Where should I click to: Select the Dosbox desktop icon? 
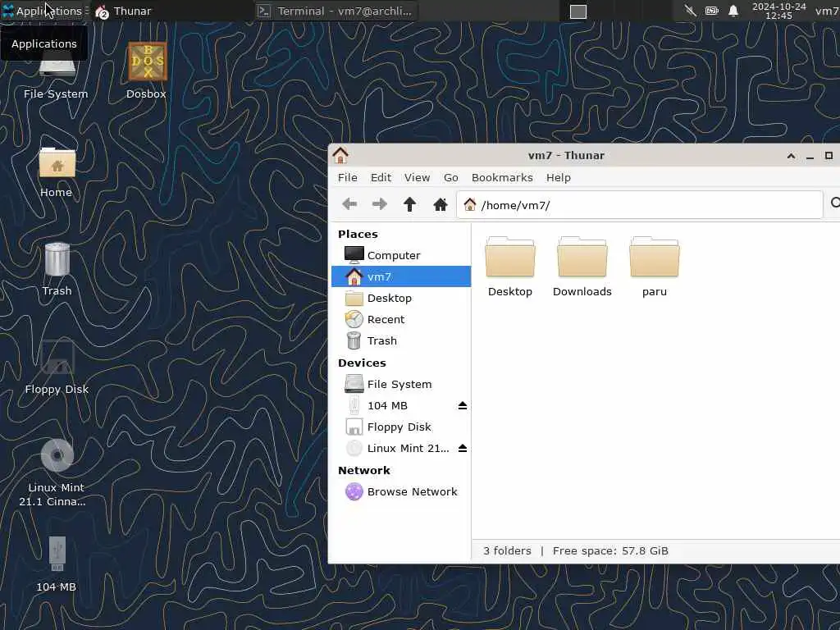pyautogui.click(x=147, y=70)
